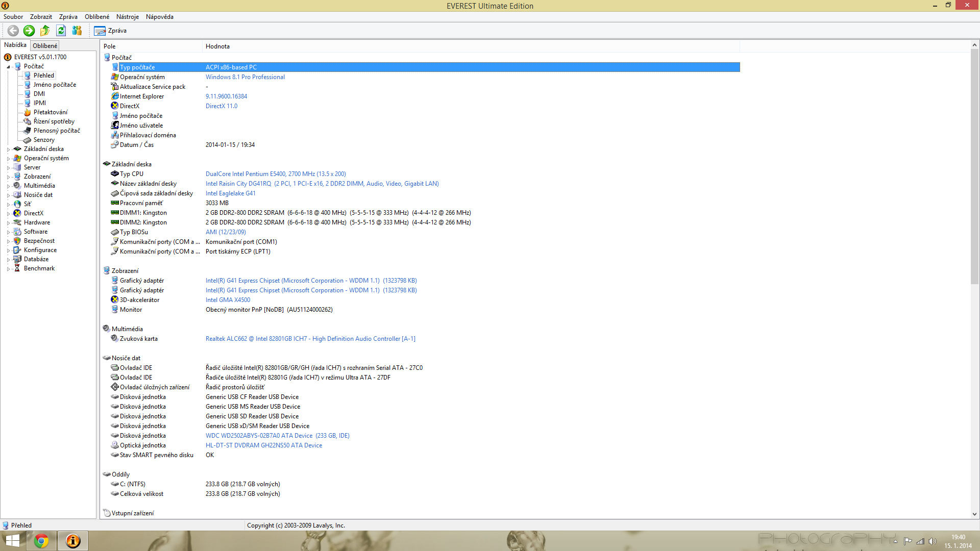Screen dimensions: 980x551
Task: Click the Windows 8.1 Pro Professional link
Action: (x=245, y=77)
